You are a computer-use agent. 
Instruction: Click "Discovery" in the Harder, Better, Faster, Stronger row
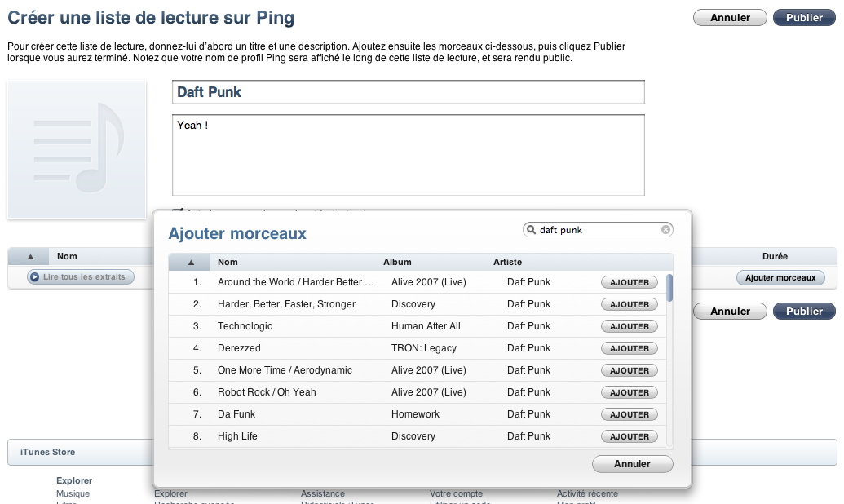coord(413,304)
